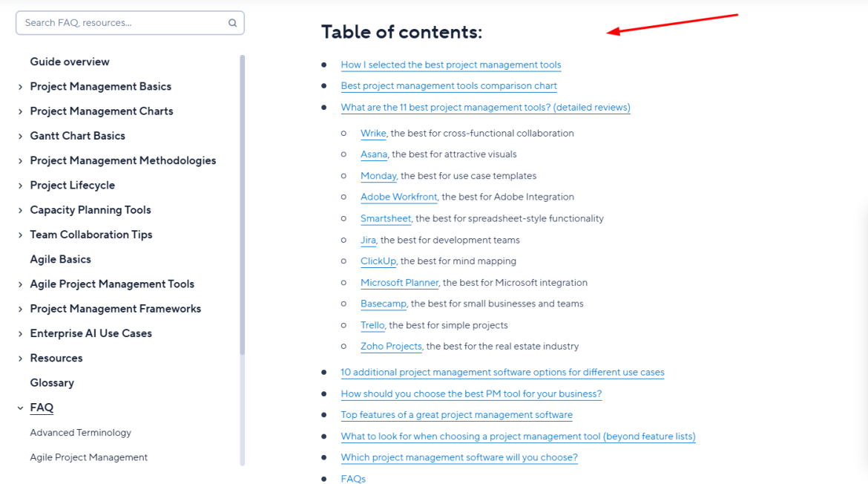Open Team Collaboration Tips section
Screen dimensions: 868x484
click(91, 235)
